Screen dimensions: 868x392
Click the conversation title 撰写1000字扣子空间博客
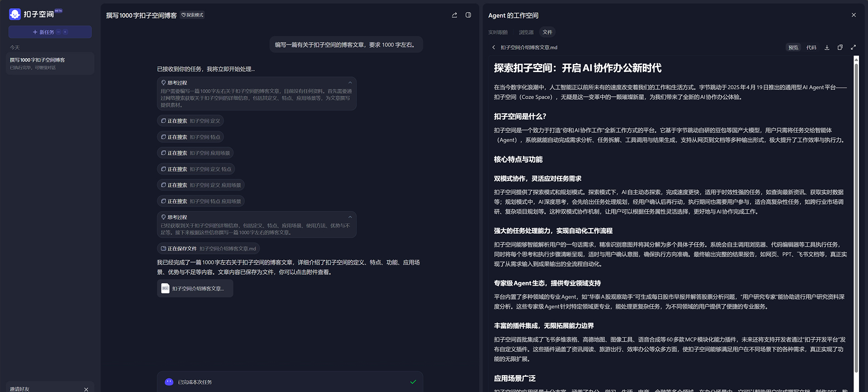point(141,15)
